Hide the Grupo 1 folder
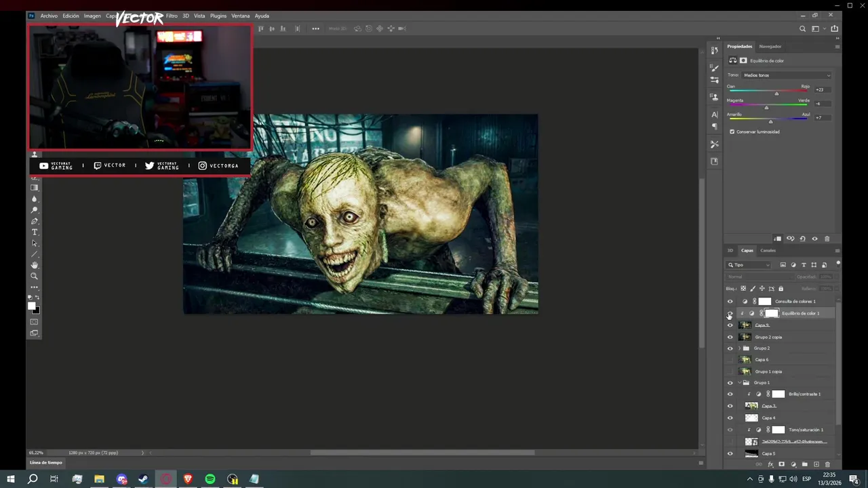 (730, 383)
